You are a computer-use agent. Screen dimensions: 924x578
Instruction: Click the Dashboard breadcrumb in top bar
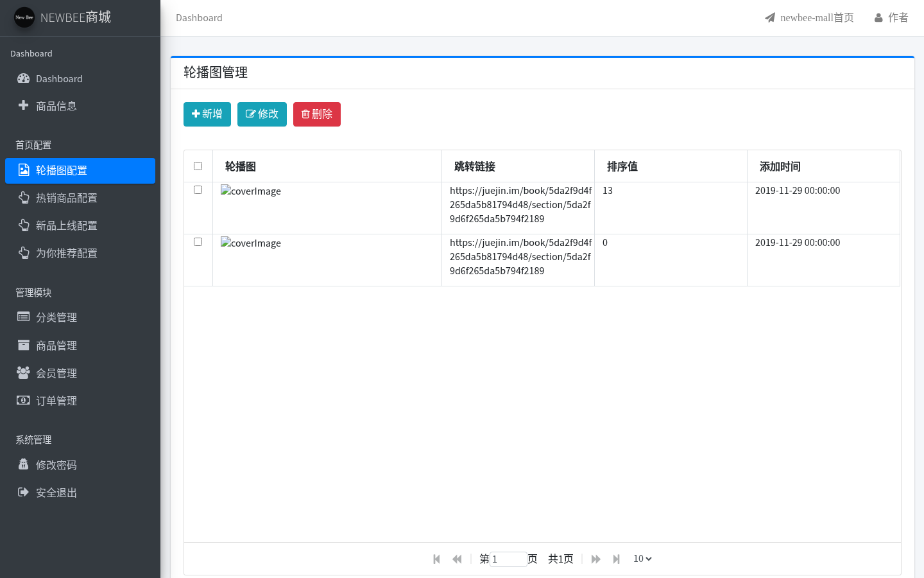click(199, 18)
